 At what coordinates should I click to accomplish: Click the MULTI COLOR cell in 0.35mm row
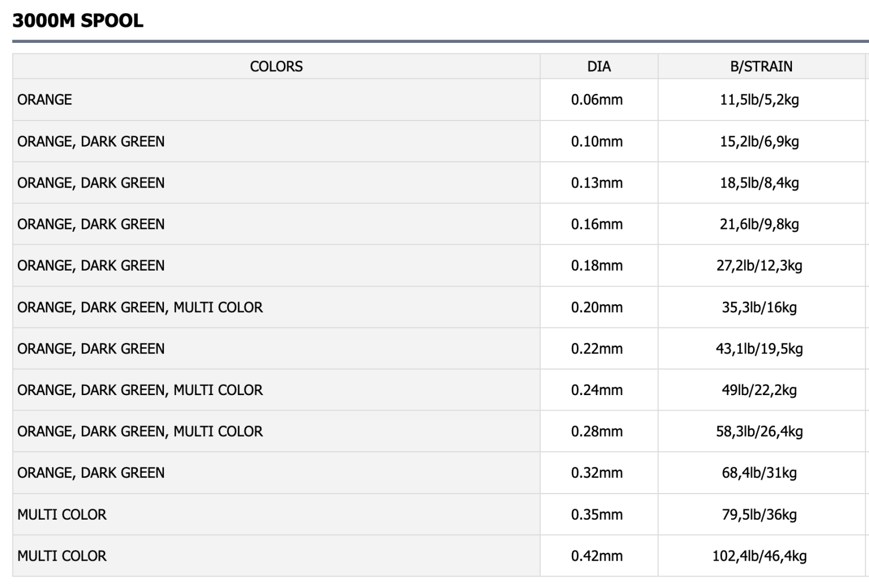tap(62, 514)
